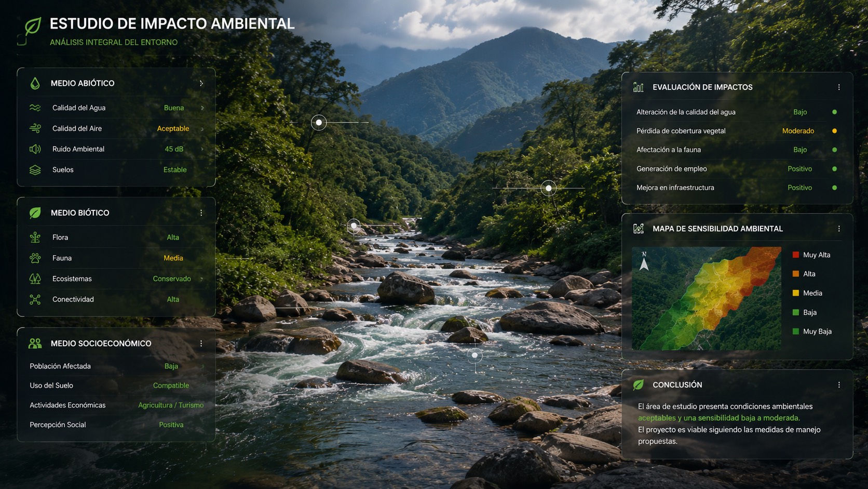Select the plant icon next to Flora

[x=35, y=237]
